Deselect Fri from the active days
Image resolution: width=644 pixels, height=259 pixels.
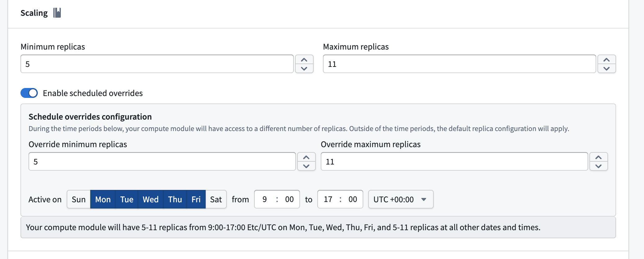[x=196, y=200]
